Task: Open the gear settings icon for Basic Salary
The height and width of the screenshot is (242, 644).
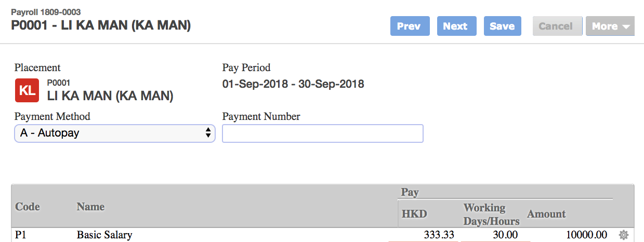Action: pyautogui.click(x=624, y=235)
